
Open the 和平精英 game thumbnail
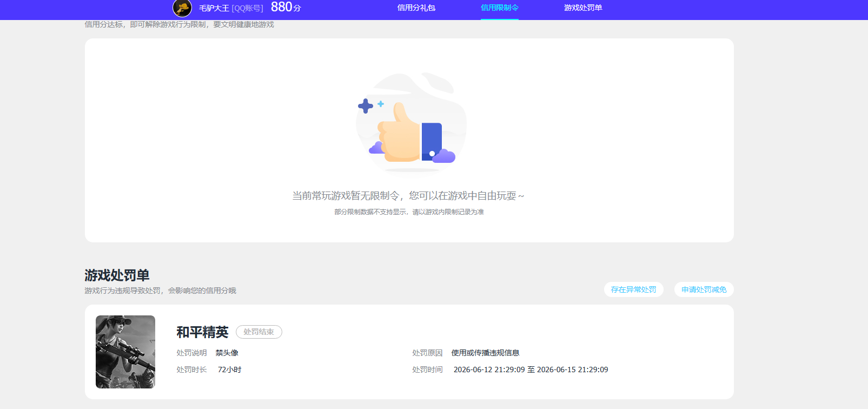[x=125, y=352]
